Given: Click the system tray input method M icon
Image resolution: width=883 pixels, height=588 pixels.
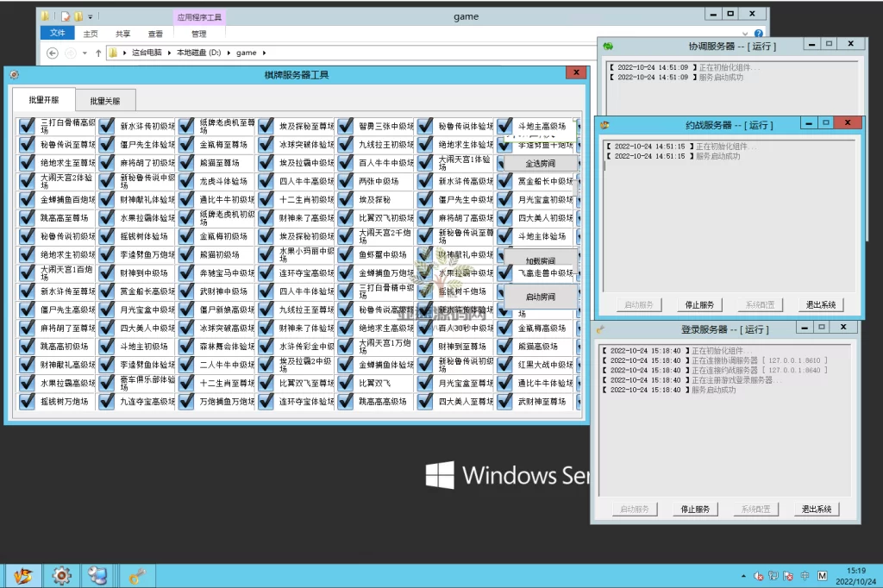Looking at the screenshot, I should [x=822, y=575].
